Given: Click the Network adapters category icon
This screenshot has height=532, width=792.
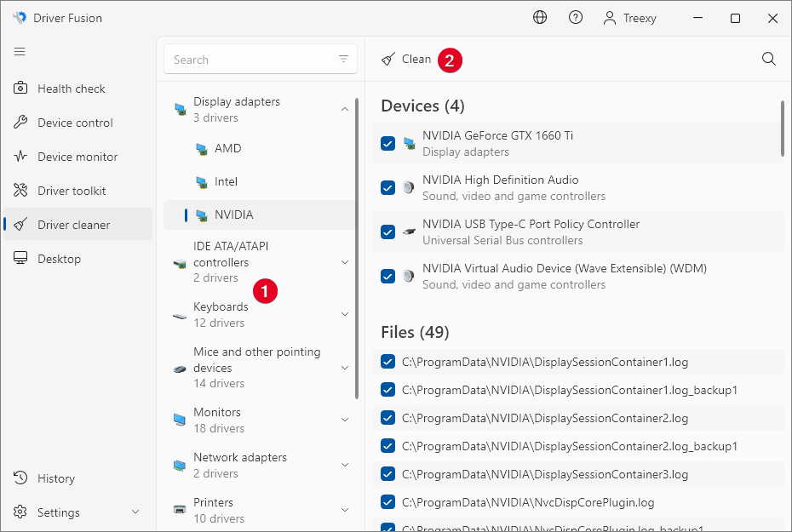Looking at the screenshot, I should 180,465.
